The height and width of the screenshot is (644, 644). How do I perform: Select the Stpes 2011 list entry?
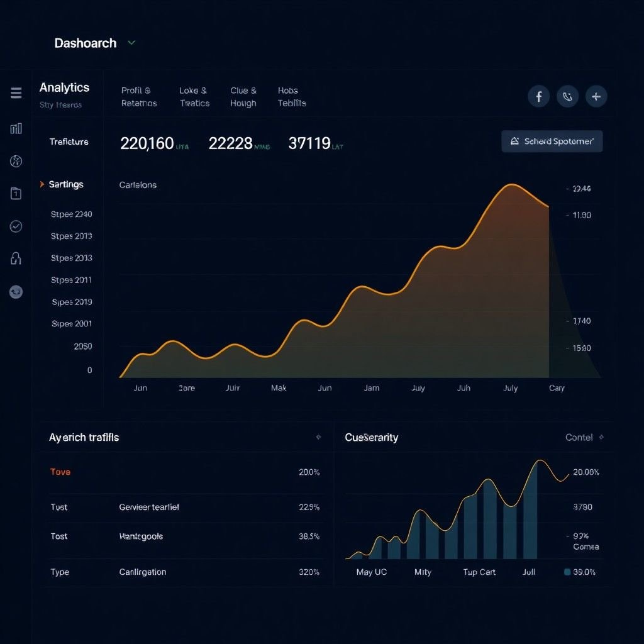(x=70, y=280)
